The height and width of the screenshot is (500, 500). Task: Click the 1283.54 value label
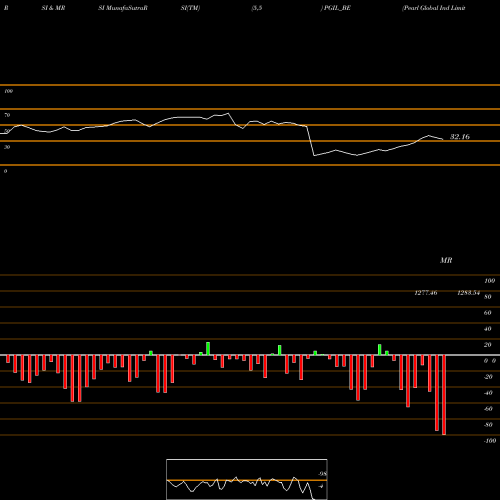468,293
